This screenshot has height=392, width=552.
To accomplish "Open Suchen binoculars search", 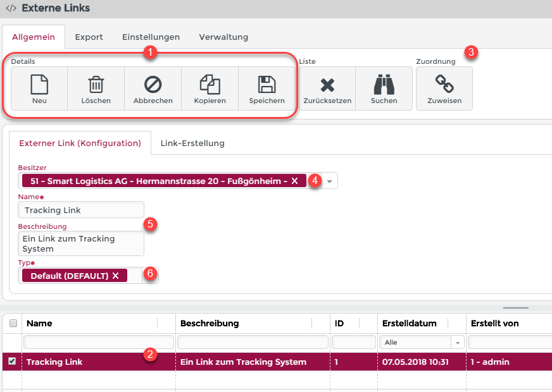I will (384, 84).
